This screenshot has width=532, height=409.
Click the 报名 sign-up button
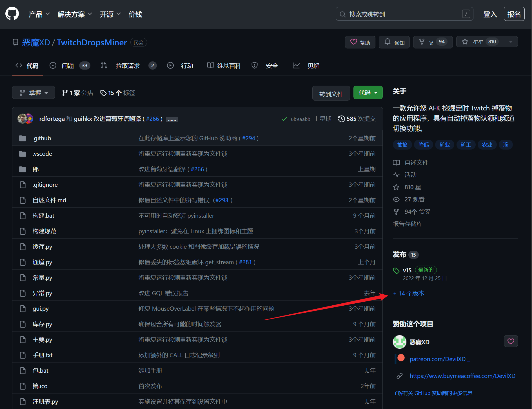click(x=514, y=14)
